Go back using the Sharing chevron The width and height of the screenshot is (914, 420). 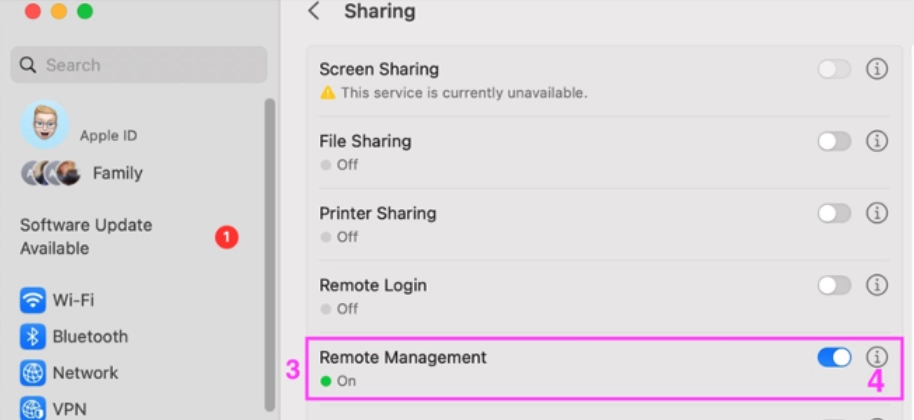click(314, 12)
